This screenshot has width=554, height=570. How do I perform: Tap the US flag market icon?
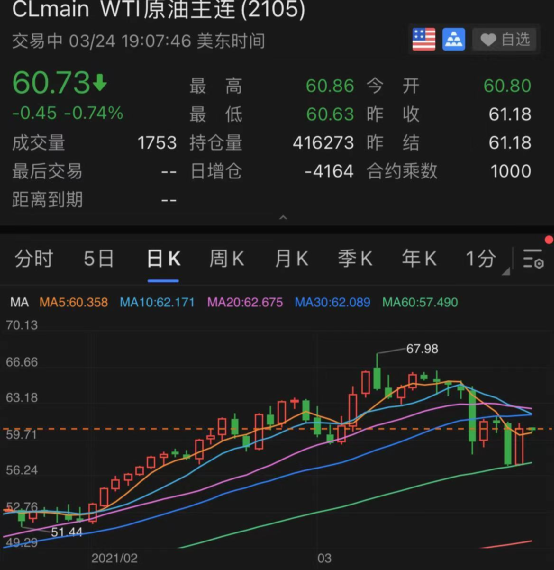[424, 39]
